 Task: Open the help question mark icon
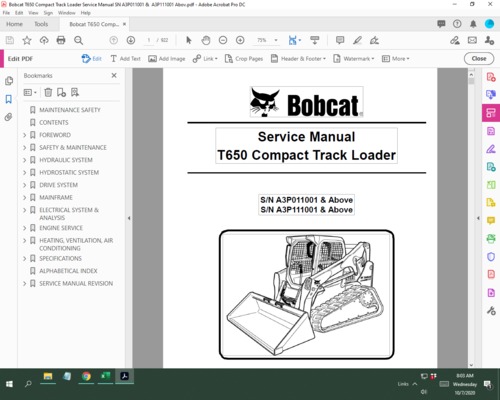coord(457,24)
